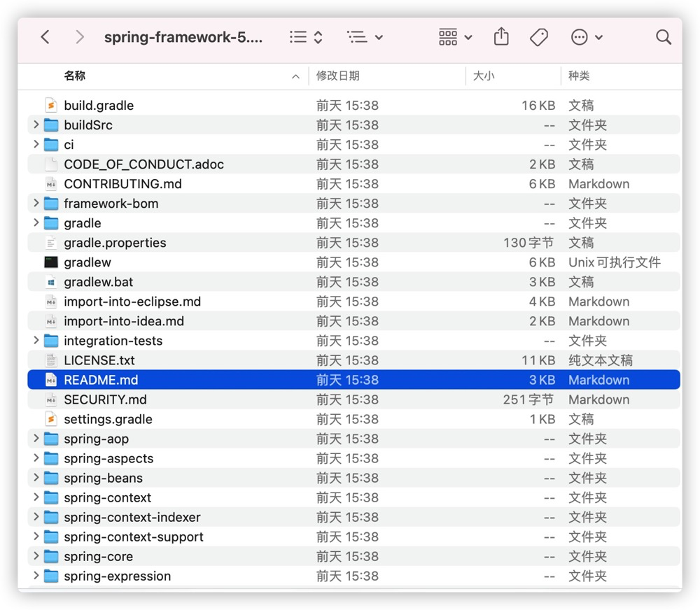The image size is (700, 610).
Task: Sort by the 种类 column header
Action: (x=579, y=76)
